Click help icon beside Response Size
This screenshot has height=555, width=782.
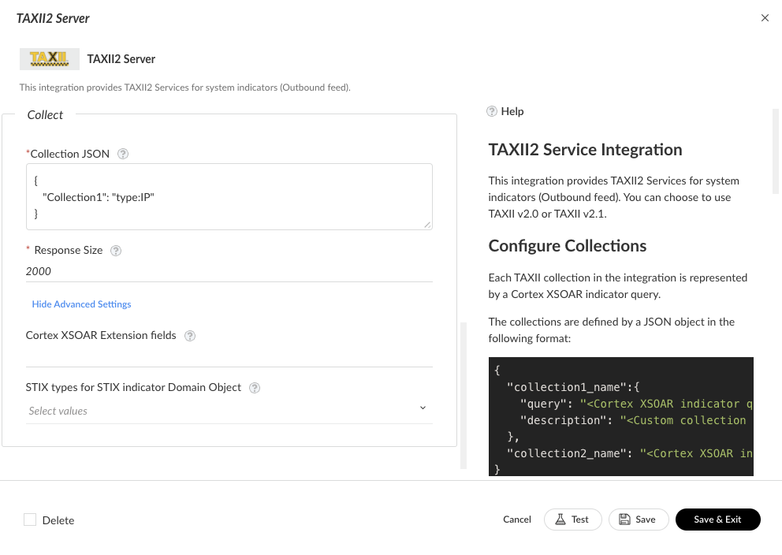[x=116, y=251]
